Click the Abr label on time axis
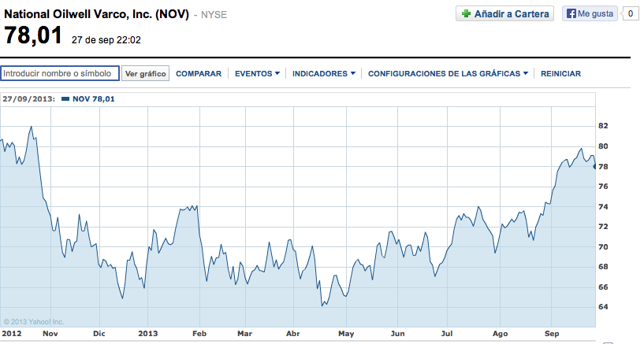The width and height of the screenshot is (644, 344). pos(293,333)
